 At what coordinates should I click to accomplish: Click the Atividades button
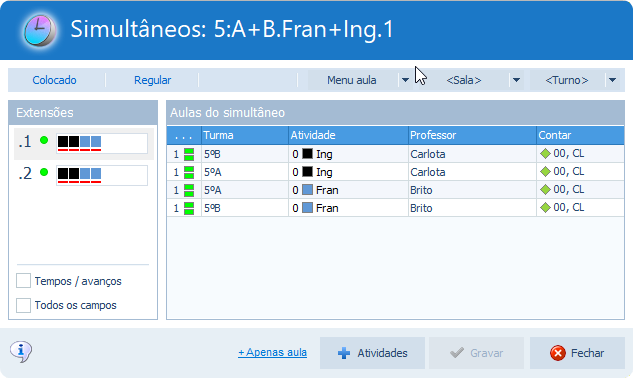point(372,353)
